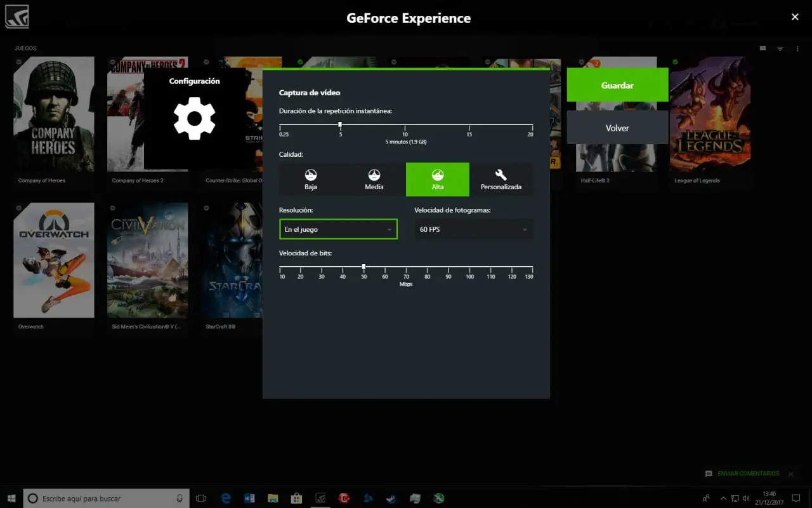Open Task View in the taskbar

[x=201, y=498]
